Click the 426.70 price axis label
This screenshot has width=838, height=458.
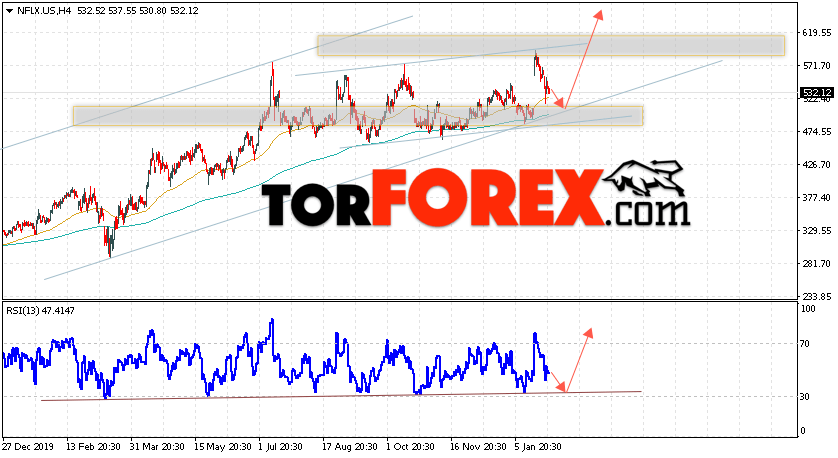[817, 165]
